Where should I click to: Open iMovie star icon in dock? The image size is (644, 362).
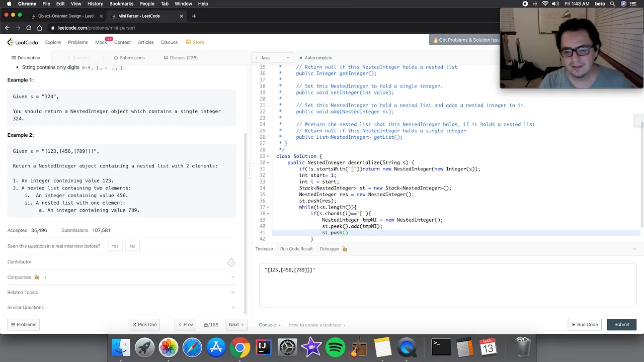point(311,347)
